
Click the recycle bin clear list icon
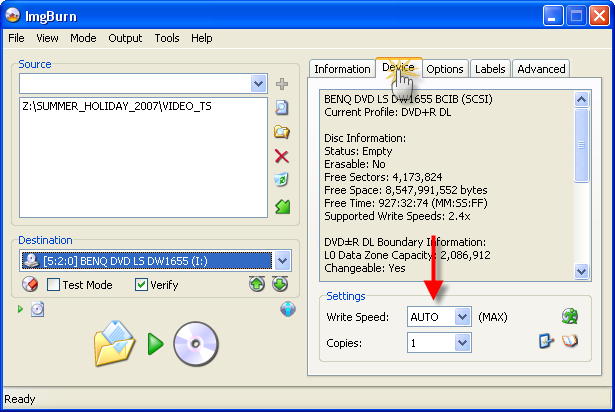pyautogui.click(x=281, y=180)
